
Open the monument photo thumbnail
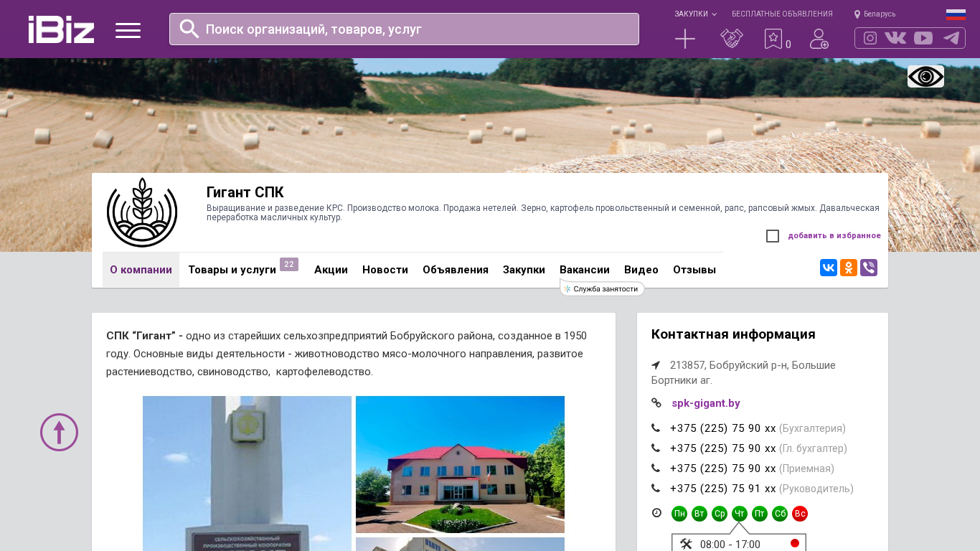(x=247, y=474)
